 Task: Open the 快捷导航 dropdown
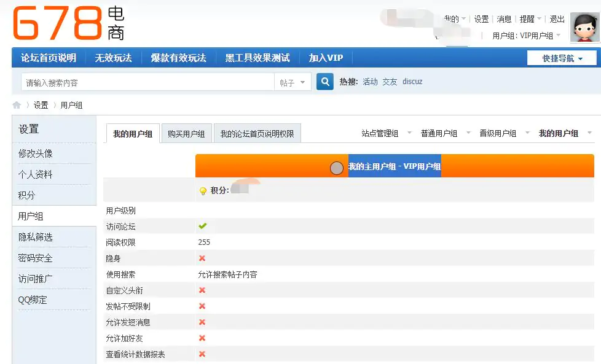click(562, 58)
